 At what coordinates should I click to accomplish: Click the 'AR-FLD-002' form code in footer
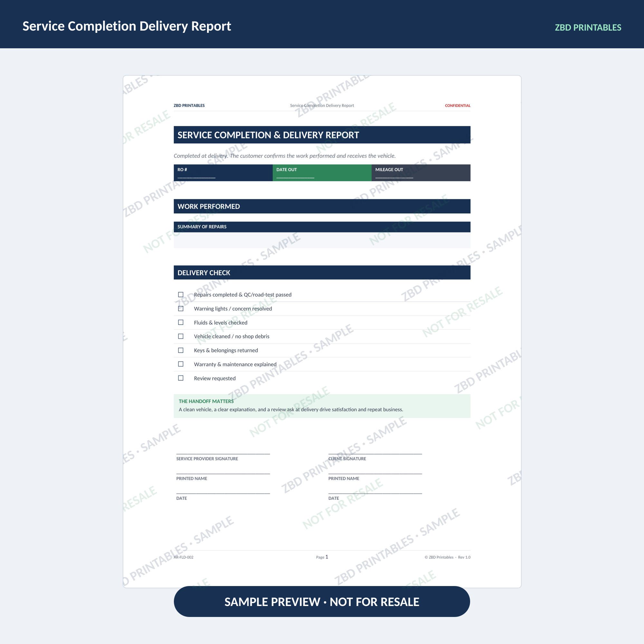(184, 557)
